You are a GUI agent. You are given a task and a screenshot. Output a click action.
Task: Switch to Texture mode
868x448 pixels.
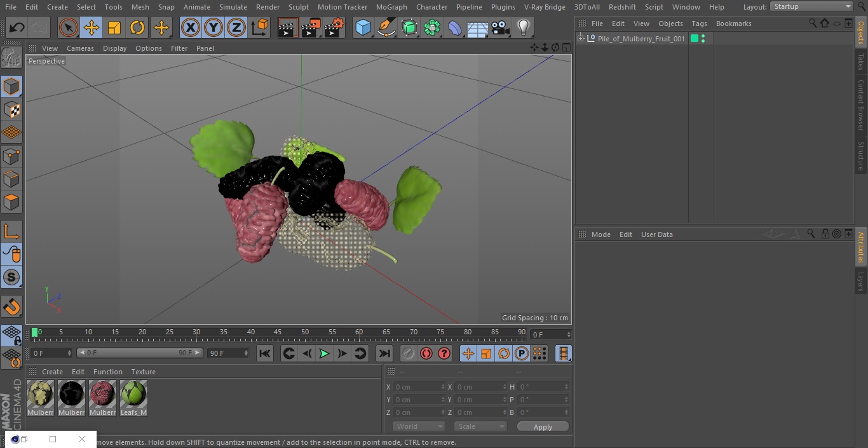(11, 109)
